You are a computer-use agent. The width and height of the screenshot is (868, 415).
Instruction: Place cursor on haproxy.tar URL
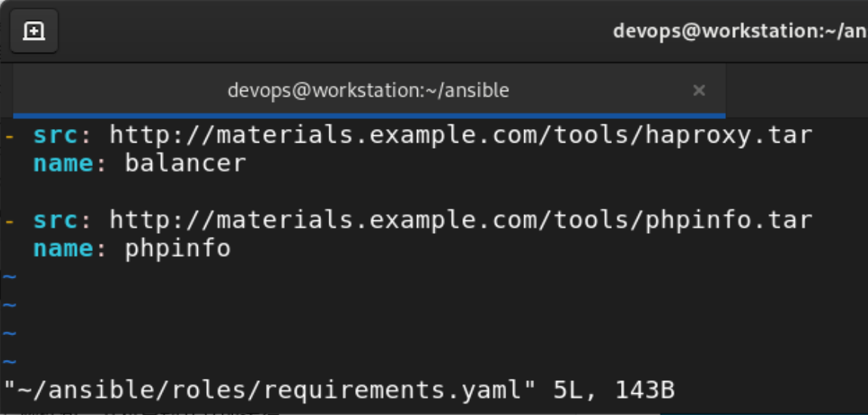[461, 135]
